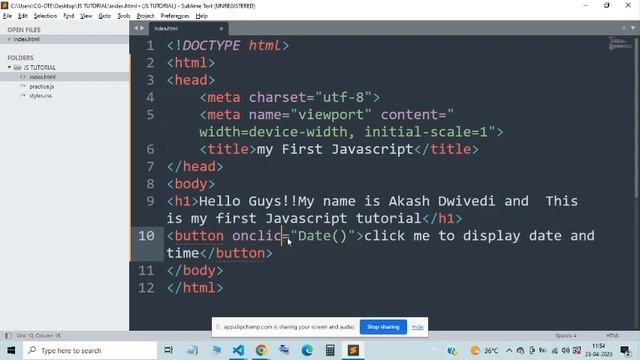The width and height of the screenshot is (640, 360).
Task: Close index.html under Open Files
Action: (9, 39)
